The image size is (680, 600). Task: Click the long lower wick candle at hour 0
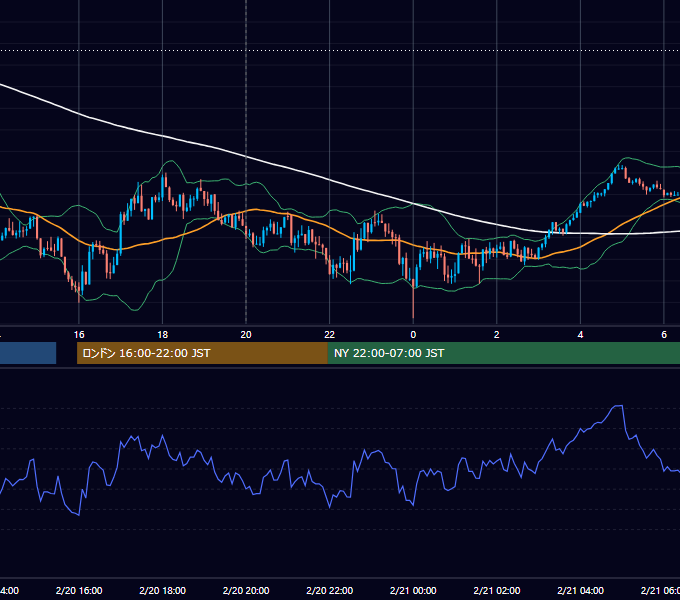413,299
